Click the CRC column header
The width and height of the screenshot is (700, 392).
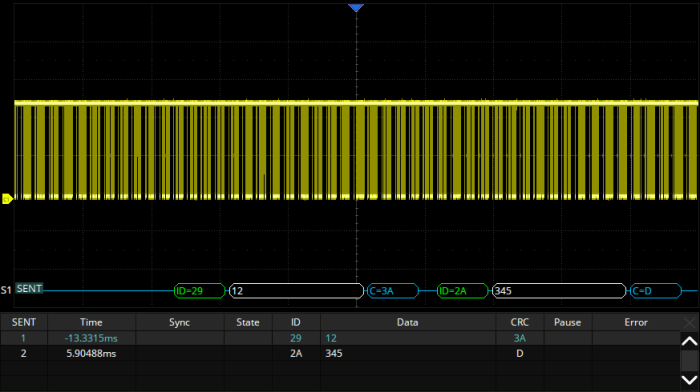pos(520,322)
